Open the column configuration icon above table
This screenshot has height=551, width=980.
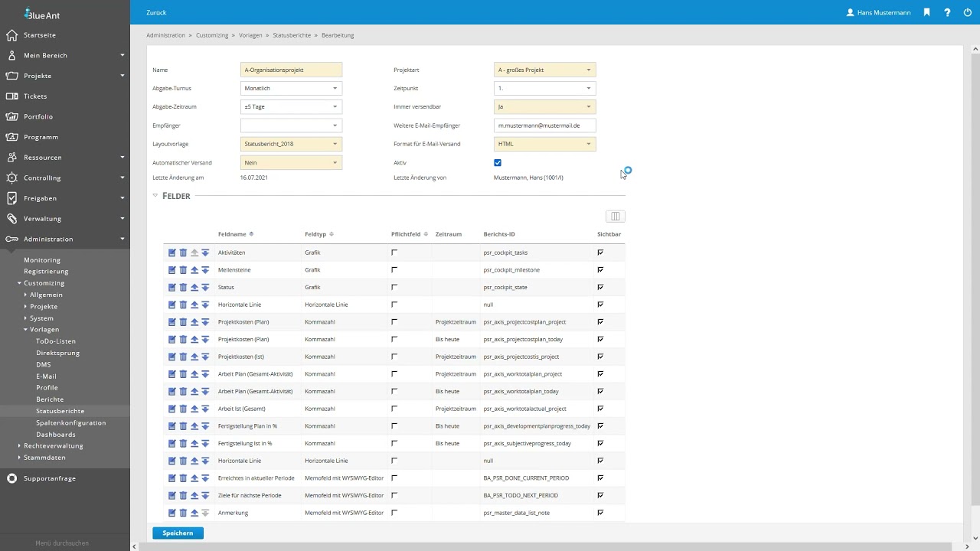615,217
